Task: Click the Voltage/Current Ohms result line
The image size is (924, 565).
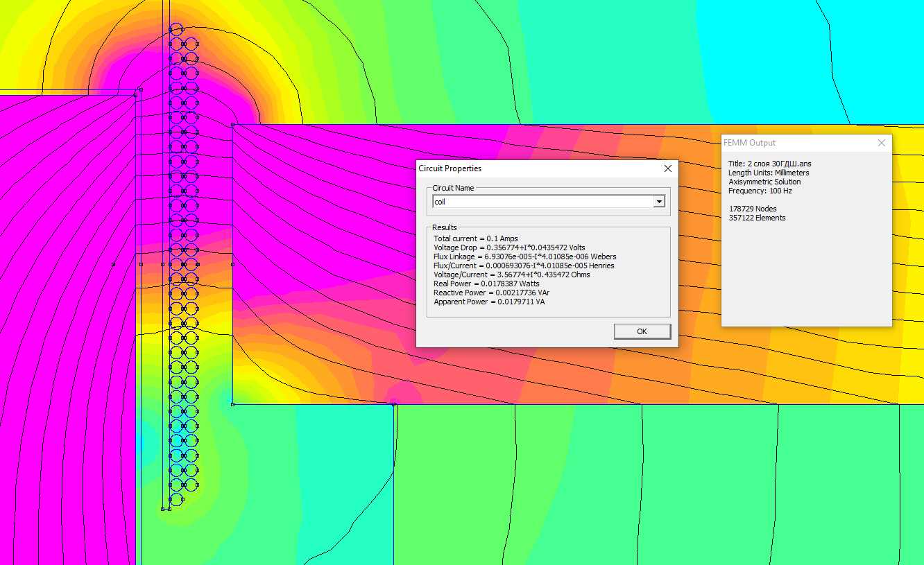Action: coord(512,275)
